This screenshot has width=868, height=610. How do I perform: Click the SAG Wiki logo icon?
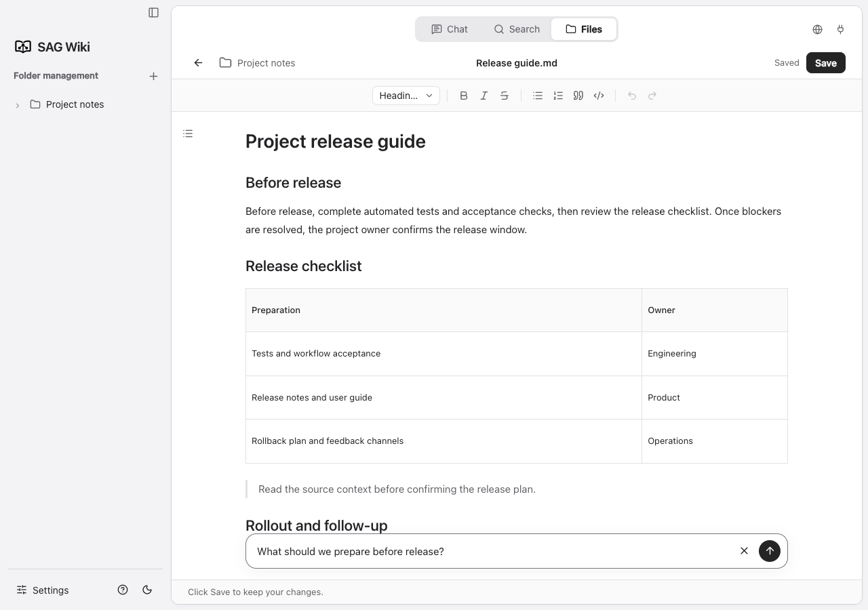coord(23,47)
